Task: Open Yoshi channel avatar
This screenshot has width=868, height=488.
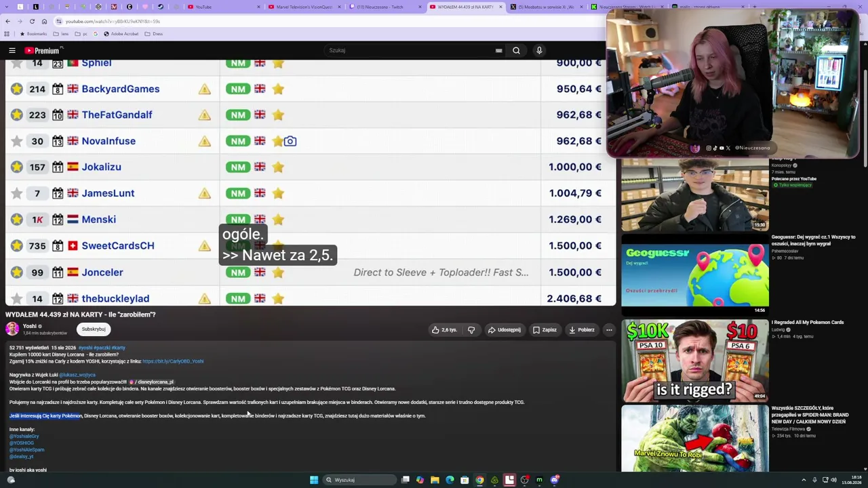Action: [12, 329]
